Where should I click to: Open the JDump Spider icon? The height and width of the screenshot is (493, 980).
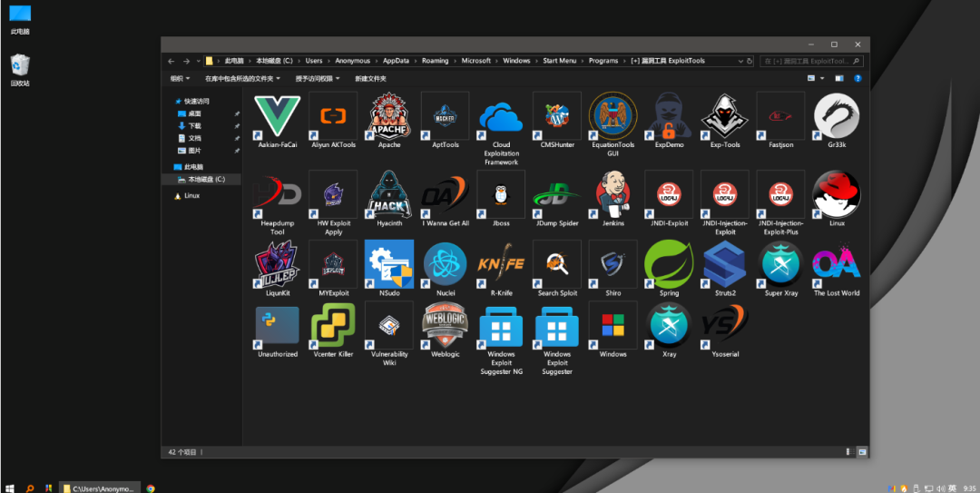point(557,194)
